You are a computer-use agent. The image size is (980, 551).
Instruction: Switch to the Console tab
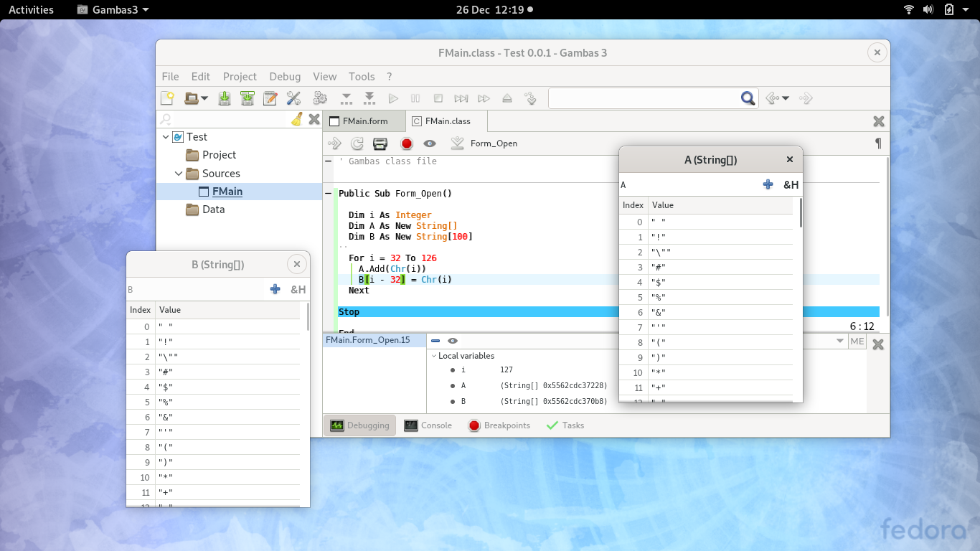click(428, 425)
